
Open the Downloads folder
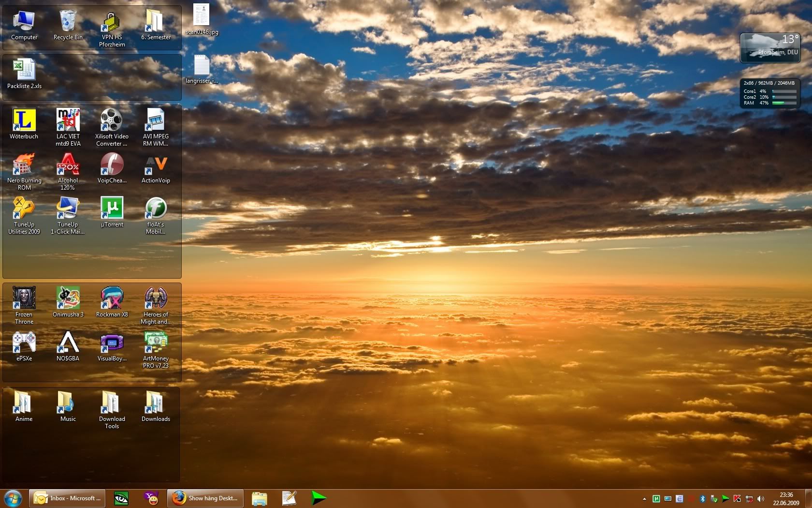click(x=156, y=407)
